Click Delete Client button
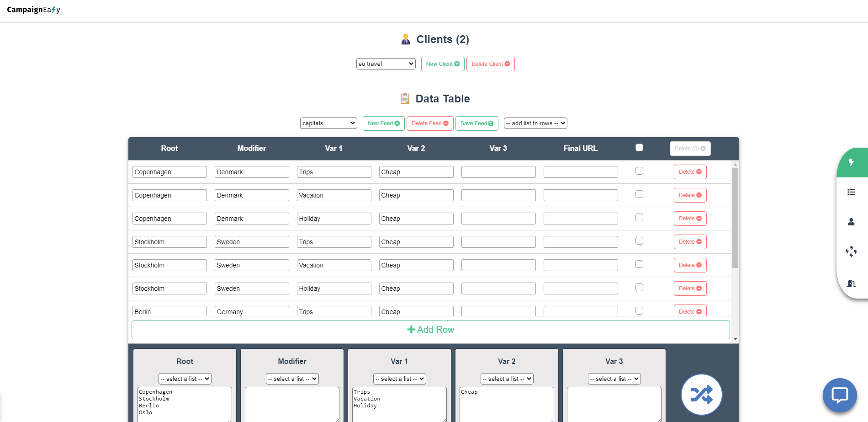The height and width of the screenshot is (422, 868). click(491, 64)
